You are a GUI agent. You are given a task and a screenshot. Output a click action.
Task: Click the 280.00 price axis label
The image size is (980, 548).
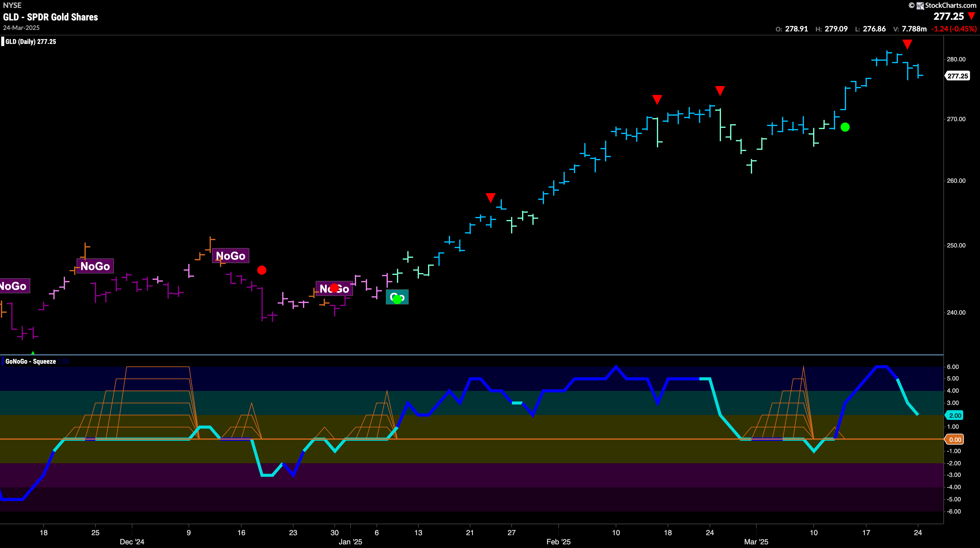[x=956, y=59]
